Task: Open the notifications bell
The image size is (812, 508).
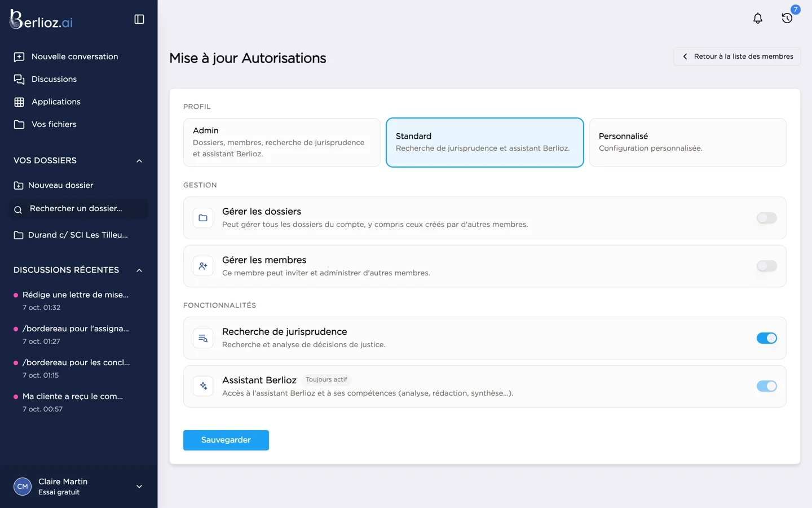Action: click(x=758, y=18)
